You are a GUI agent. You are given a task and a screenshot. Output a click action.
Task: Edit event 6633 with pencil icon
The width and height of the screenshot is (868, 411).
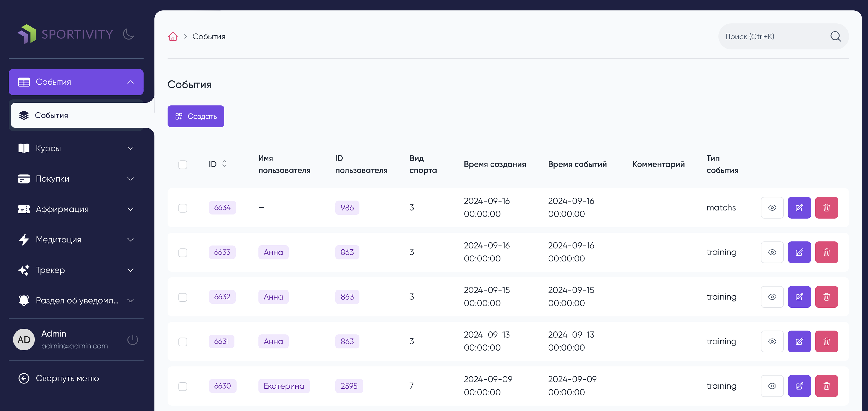point(799,252)
